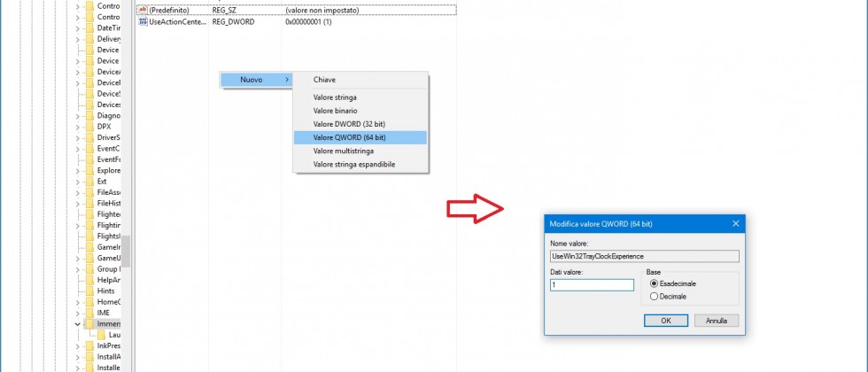
Task: Choose Valore stringa menu entry
Action: pyautogui.click(x=360, y=97)
